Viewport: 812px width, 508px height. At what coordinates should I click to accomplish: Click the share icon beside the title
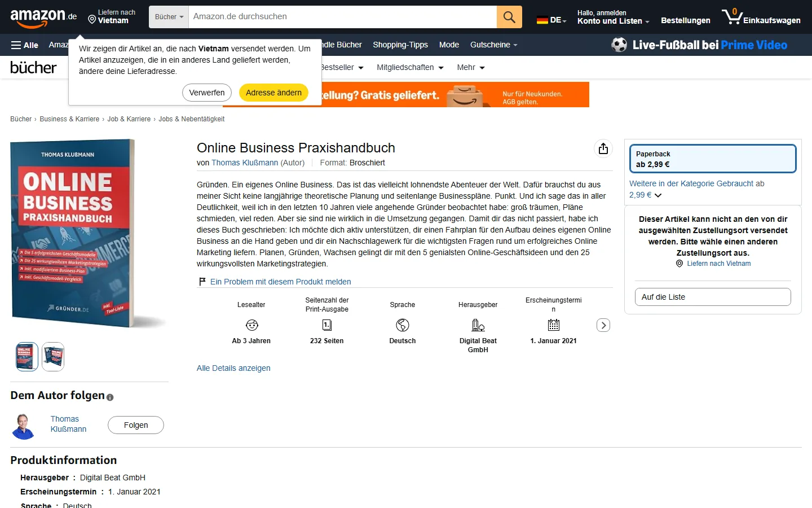coord(603,148)
